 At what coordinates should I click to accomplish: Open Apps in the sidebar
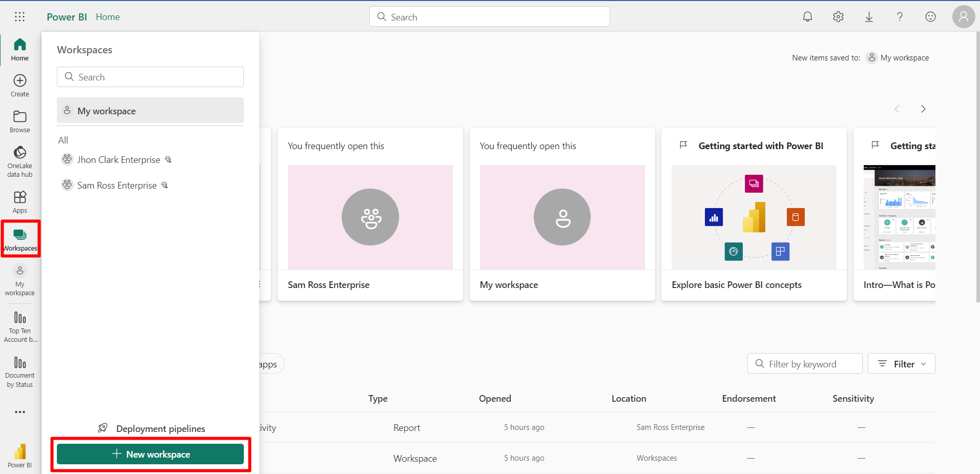pos(20,202)
